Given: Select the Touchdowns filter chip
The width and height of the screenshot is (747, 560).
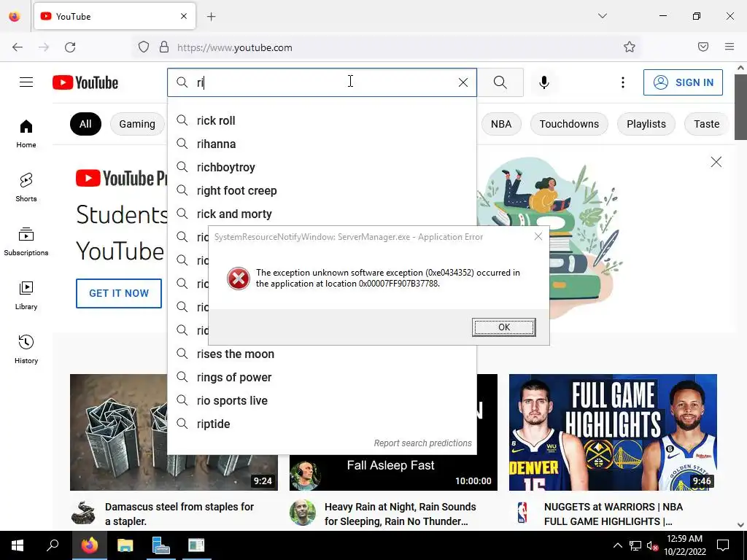Looking at the screenshot, I should pyautogui.click(x=569, y=124).
